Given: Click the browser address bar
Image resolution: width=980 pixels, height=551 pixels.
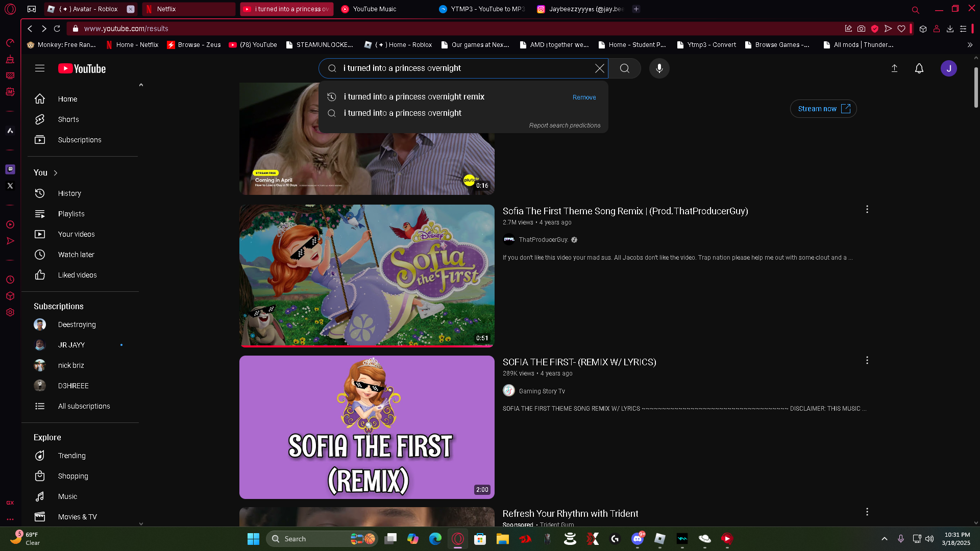Looking at the screenshot, I should point(454,29).
